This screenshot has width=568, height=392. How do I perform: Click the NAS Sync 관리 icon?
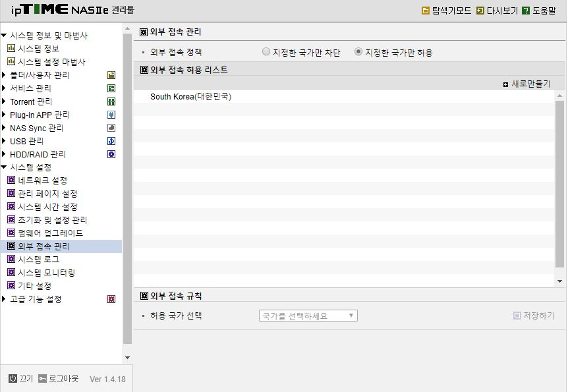click(111, 128)
